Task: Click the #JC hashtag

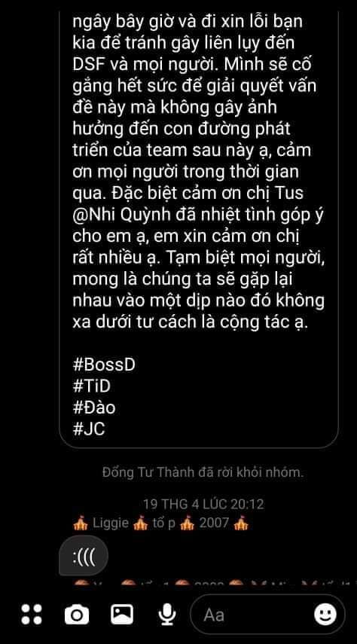Action: (89, 429)
